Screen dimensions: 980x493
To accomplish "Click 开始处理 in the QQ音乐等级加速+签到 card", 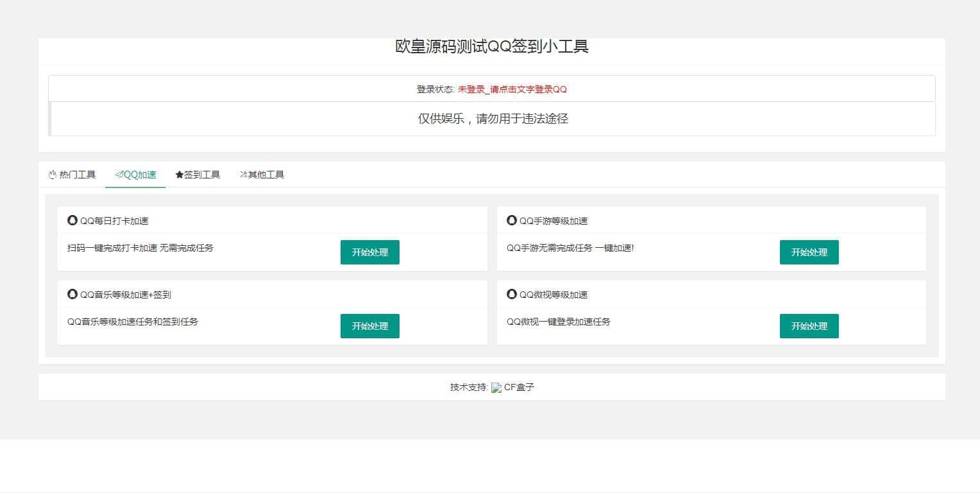I will point(369,326).
